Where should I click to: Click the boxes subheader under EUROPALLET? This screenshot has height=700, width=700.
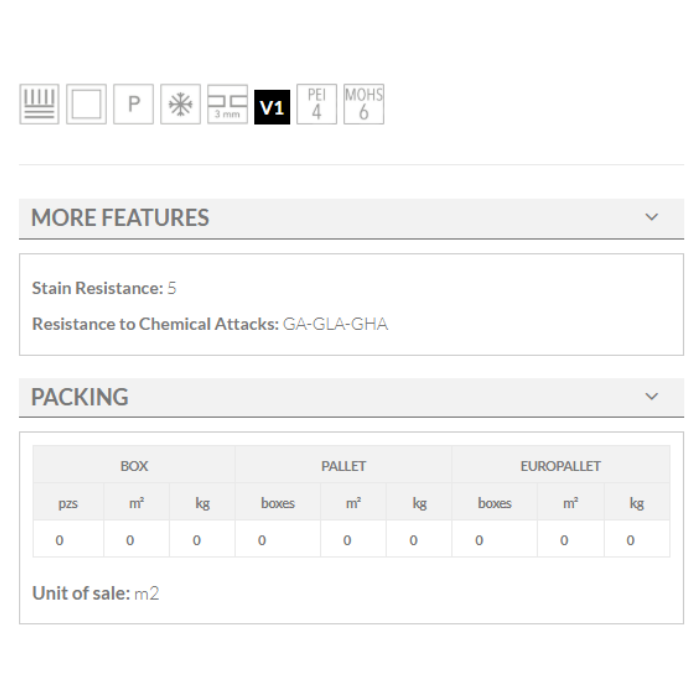[x=494, y=503]
